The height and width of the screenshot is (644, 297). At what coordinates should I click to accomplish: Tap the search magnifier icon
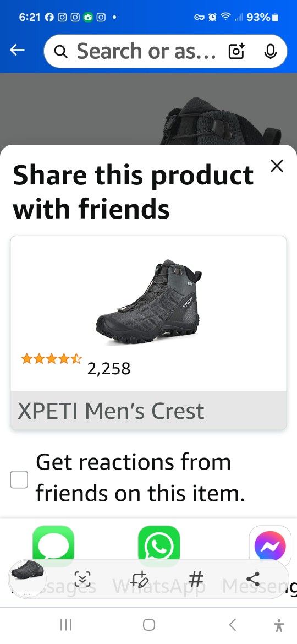coord(61,52)
